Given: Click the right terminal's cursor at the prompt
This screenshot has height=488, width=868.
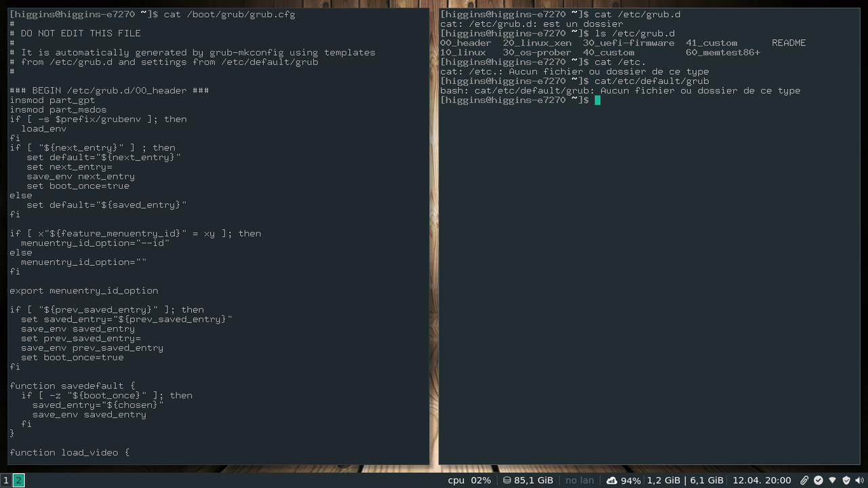Looking at the screenshot, I should point(597,100).
